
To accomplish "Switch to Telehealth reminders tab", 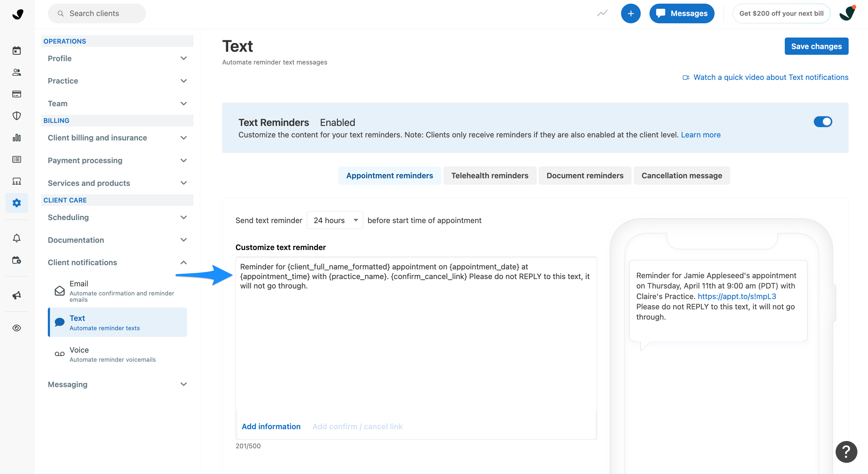I will click(x=490, y=176).
